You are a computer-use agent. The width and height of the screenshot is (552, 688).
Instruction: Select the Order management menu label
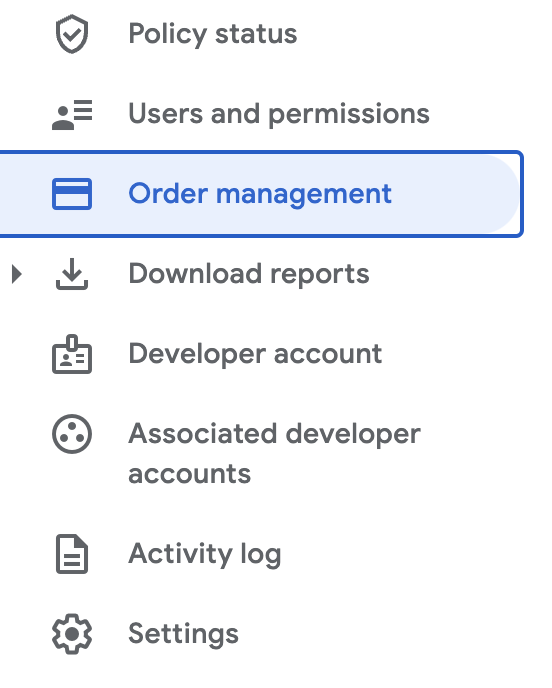260,194
